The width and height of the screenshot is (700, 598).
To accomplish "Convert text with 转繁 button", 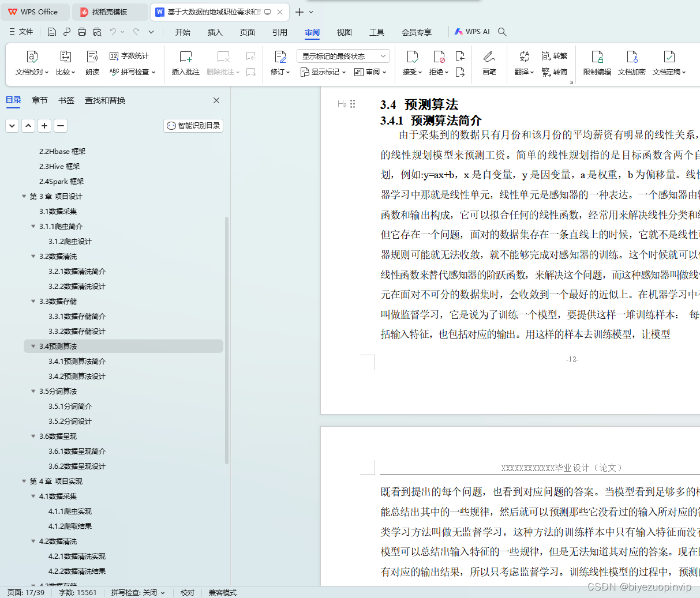I will point(554,56).
